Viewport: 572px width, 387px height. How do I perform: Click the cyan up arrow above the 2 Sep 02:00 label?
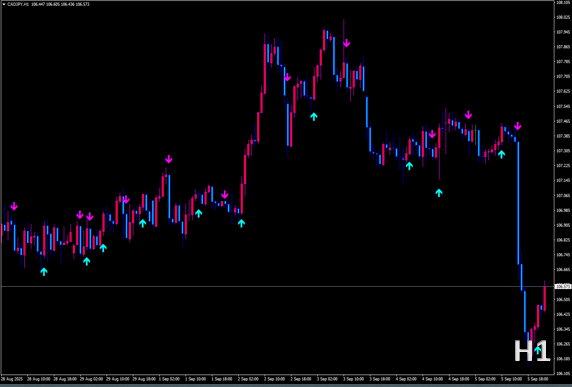click(x=241, y=223)
